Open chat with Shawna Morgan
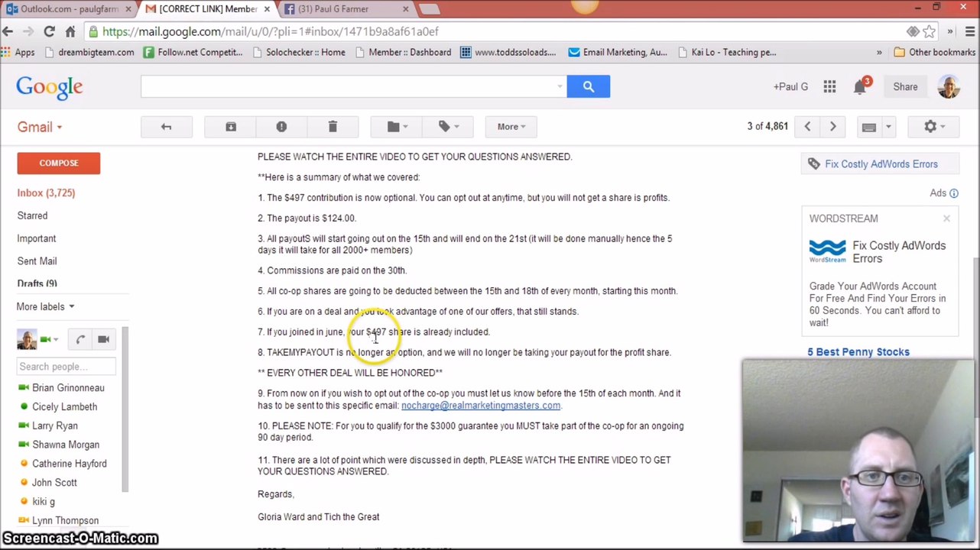980x550 pixels. [66, 445]
